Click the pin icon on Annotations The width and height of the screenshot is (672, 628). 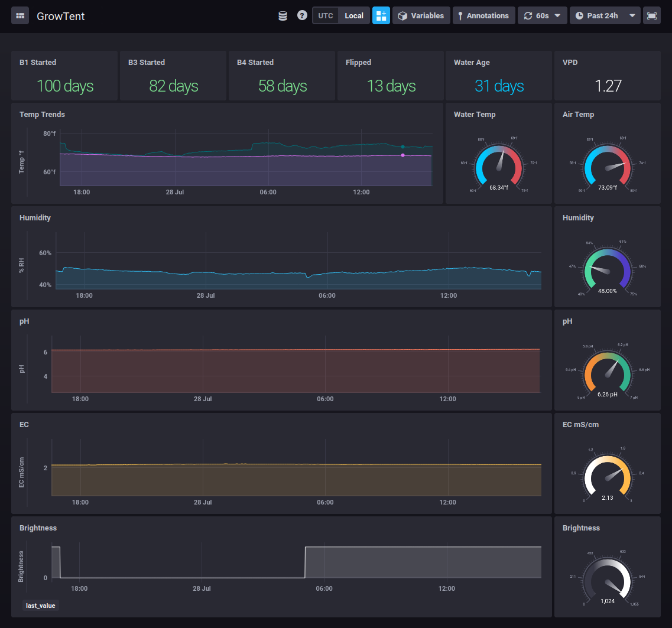460,16
